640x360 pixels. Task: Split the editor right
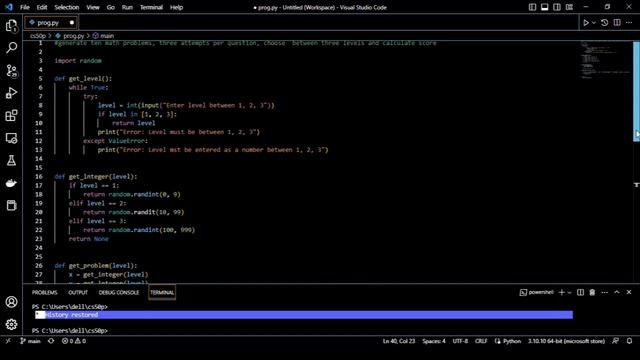617,23
